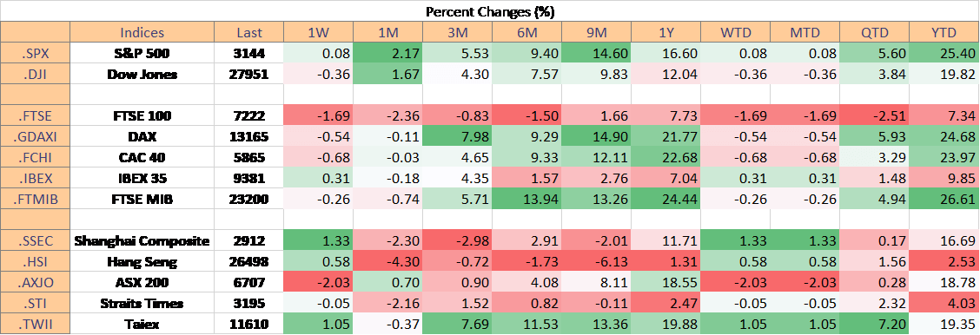Select the DAX 3M value 7.98

pyautogui.click(x=458, y=136)
